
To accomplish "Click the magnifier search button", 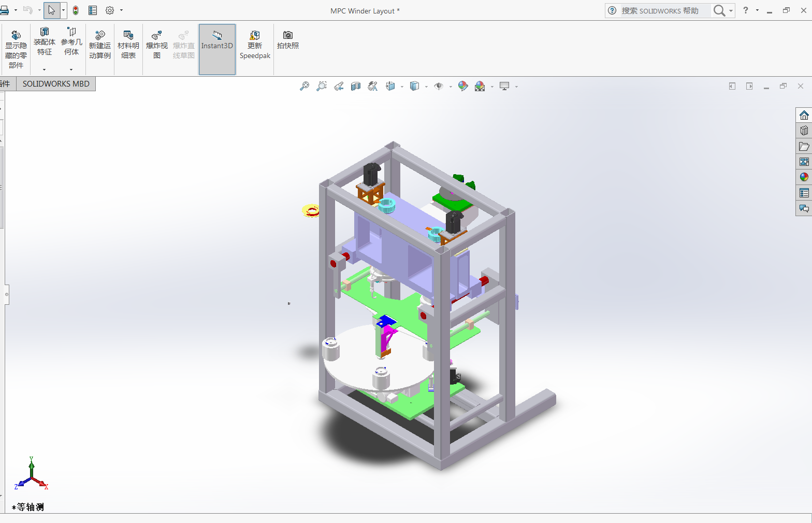I will tap(719, 10).
